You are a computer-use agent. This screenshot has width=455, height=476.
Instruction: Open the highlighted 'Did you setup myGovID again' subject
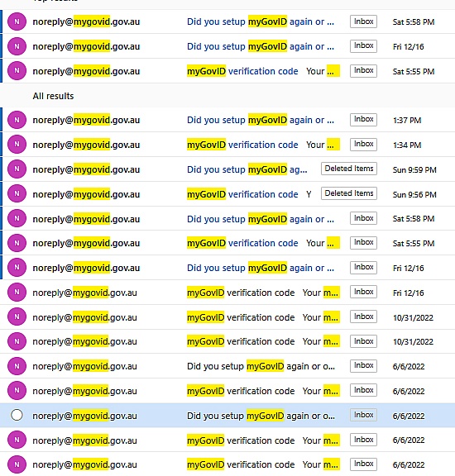click(261, 416)
